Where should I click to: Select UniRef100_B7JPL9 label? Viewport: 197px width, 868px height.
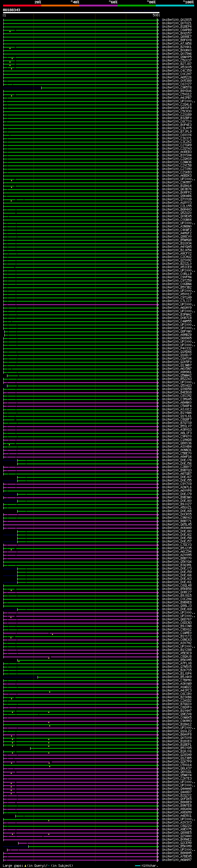click(x=176, y=132)
